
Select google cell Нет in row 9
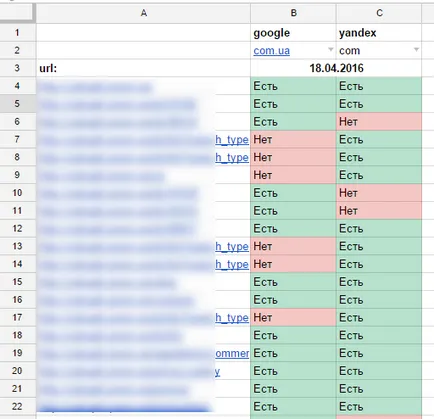(x=293, y=175)
